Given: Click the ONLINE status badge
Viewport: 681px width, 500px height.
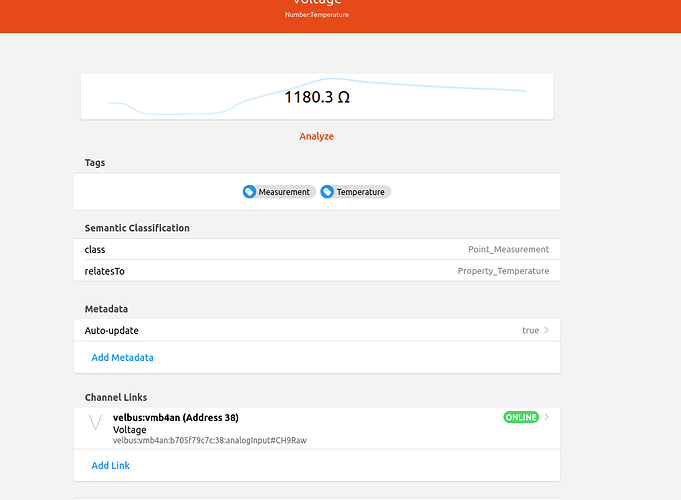Looking at the screenshot, I should pos(521,417).
